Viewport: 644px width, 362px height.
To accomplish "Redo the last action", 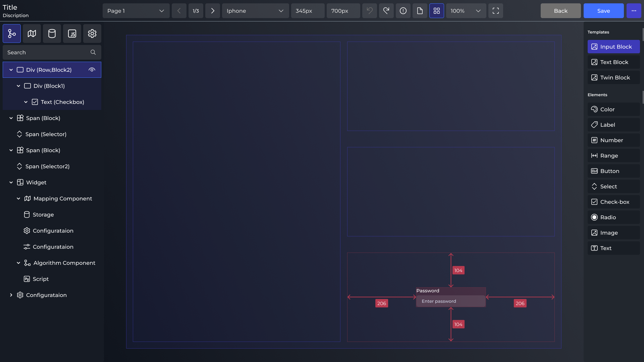I will pos(386,11).
